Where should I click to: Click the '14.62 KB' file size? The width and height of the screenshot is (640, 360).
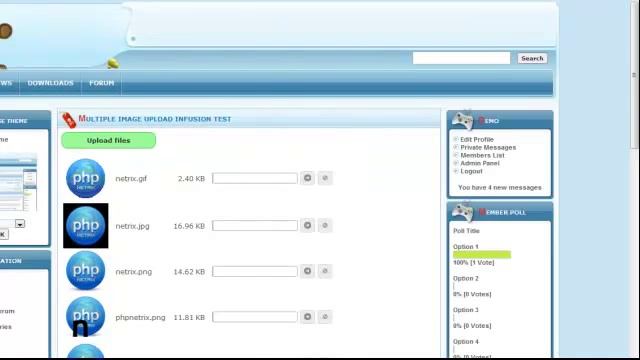(189, 271)
